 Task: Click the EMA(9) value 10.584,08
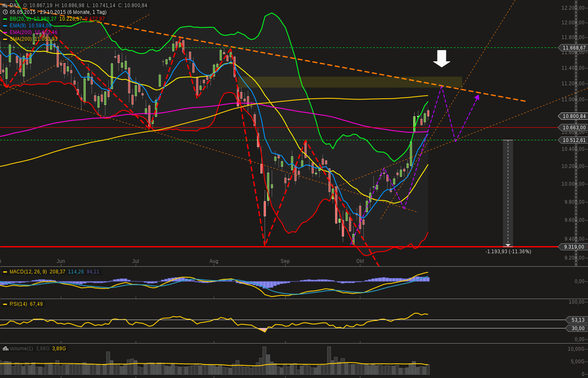40,26
